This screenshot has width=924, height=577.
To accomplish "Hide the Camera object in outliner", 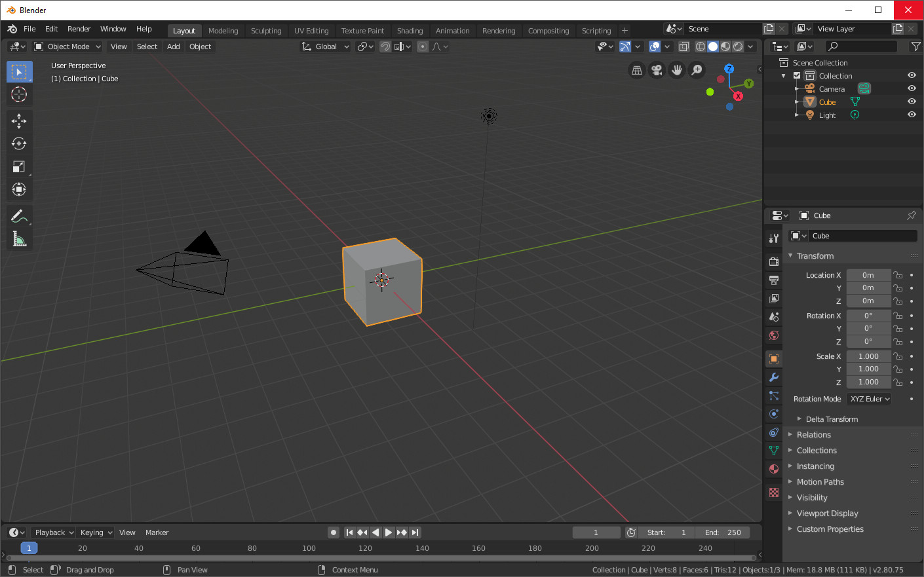I will click(x=912, y=88).
